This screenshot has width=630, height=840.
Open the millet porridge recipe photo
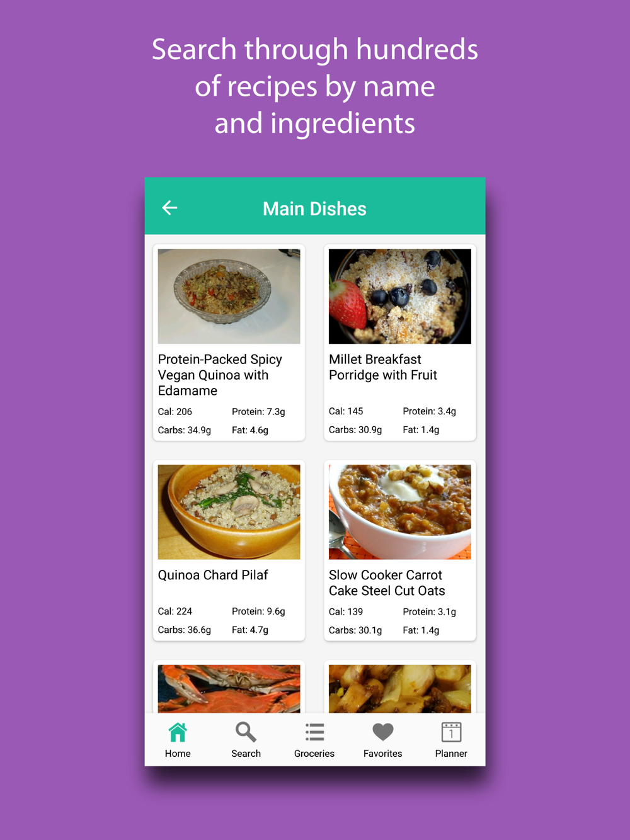(400, 296)
